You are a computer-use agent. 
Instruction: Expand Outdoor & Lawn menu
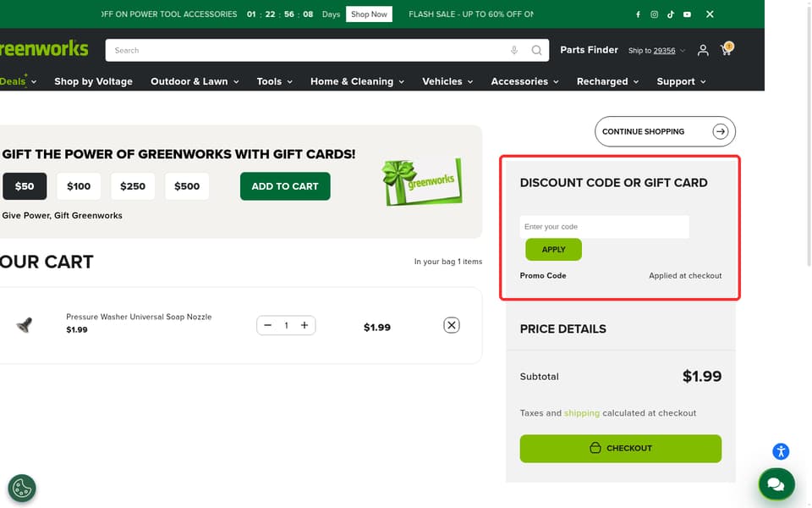tap(195, 81)
